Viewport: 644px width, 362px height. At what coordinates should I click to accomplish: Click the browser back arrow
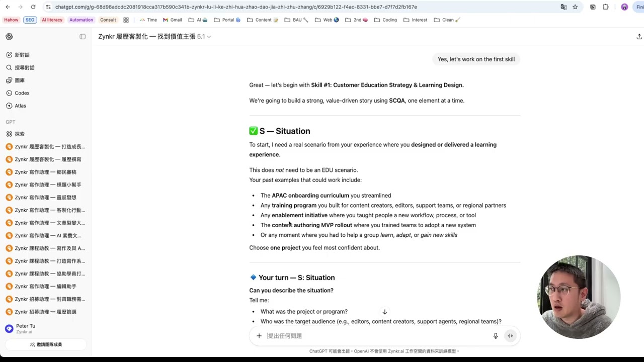[8, 7]
